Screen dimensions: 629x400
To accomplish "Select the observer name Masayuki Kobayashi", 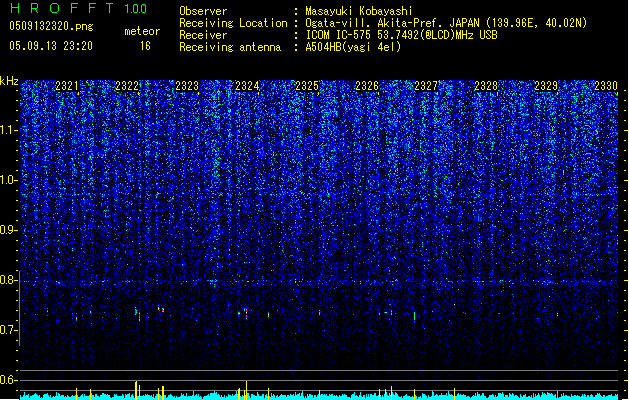I will point(359,11).
